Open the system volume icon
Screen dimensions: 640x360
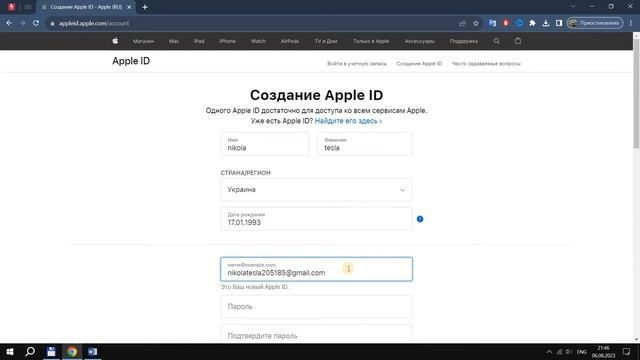[x=569, y=352]
